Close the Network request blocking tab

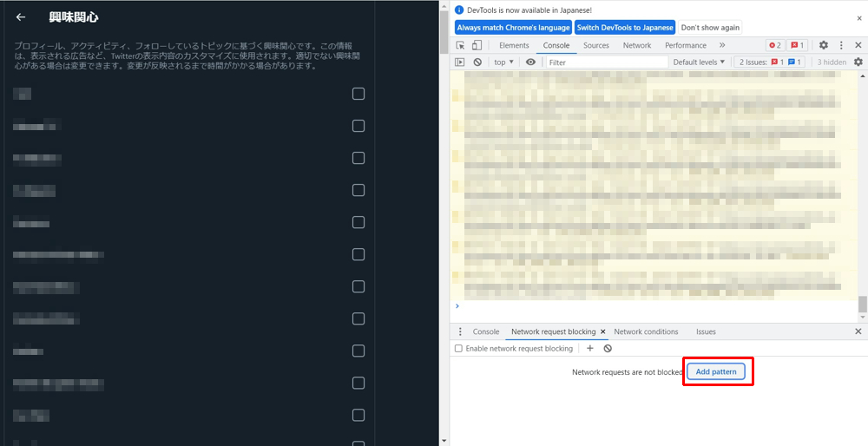[x=603, y=331]
